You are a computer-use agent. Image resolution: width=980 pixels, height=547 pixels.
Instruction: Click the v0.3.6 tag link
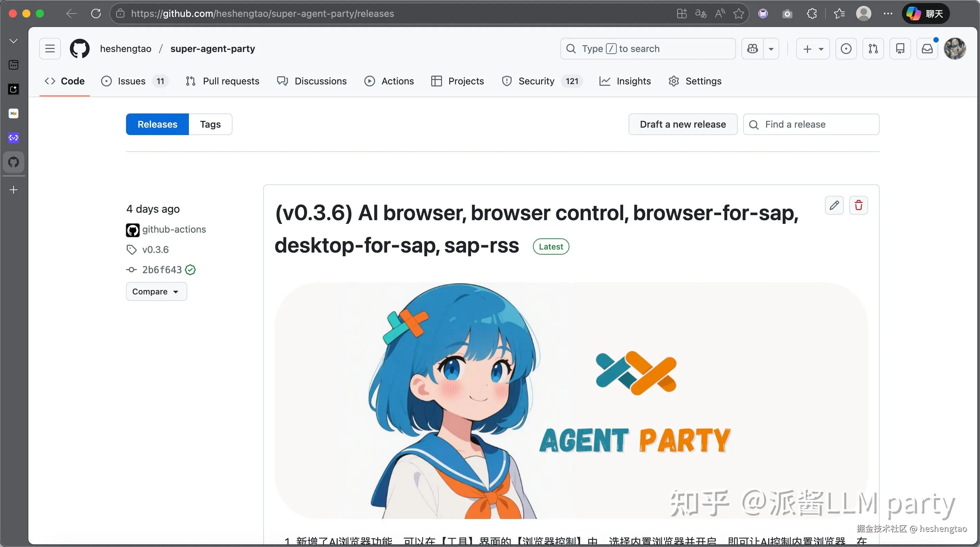coord(155,250)
